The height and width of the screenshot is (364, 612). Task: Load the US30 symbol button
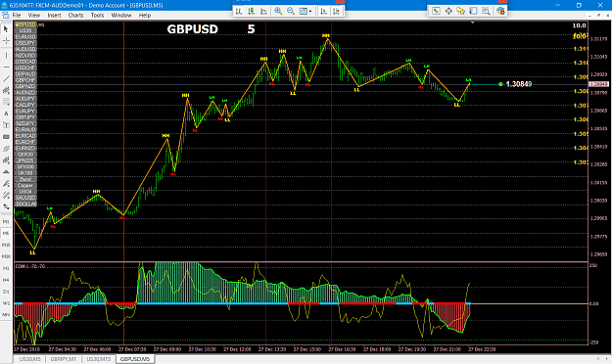tap(25, 30)
